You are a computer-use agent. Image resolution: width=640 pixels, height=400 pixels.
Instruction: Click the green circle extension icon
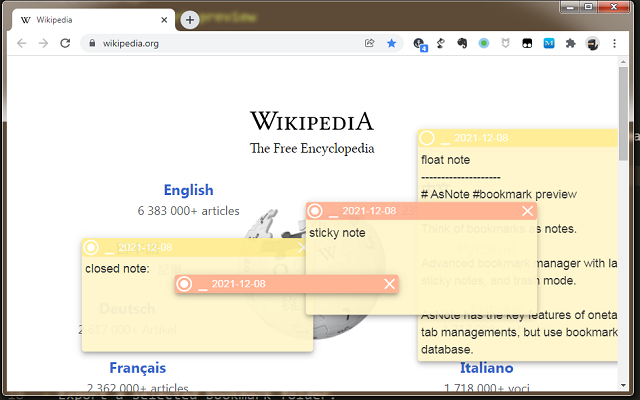[484, 43]
